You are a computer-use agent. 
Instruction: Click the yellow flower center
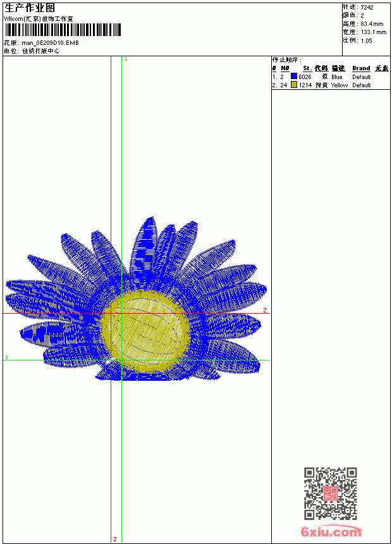145,331
